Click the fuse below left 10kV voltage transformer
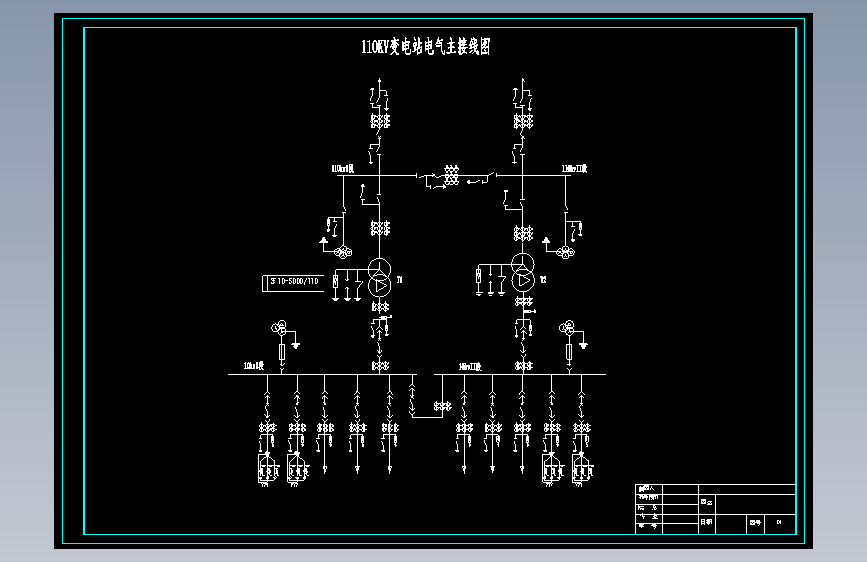Viewport: 867px width, 562px height. [x=281, y=352]
